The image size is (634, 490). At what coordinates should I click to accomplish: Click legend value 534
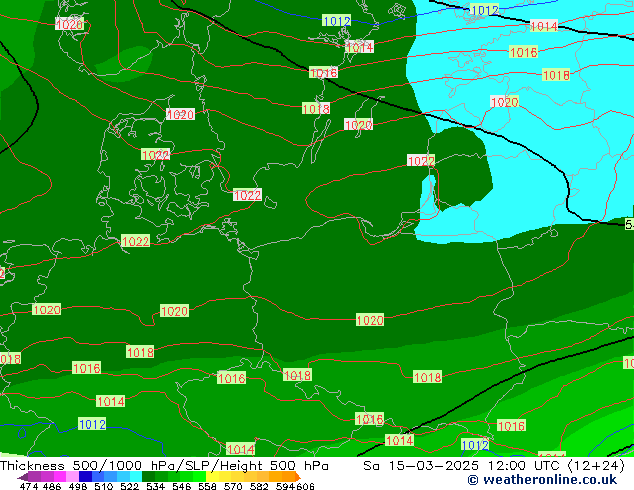pos(155,486)
